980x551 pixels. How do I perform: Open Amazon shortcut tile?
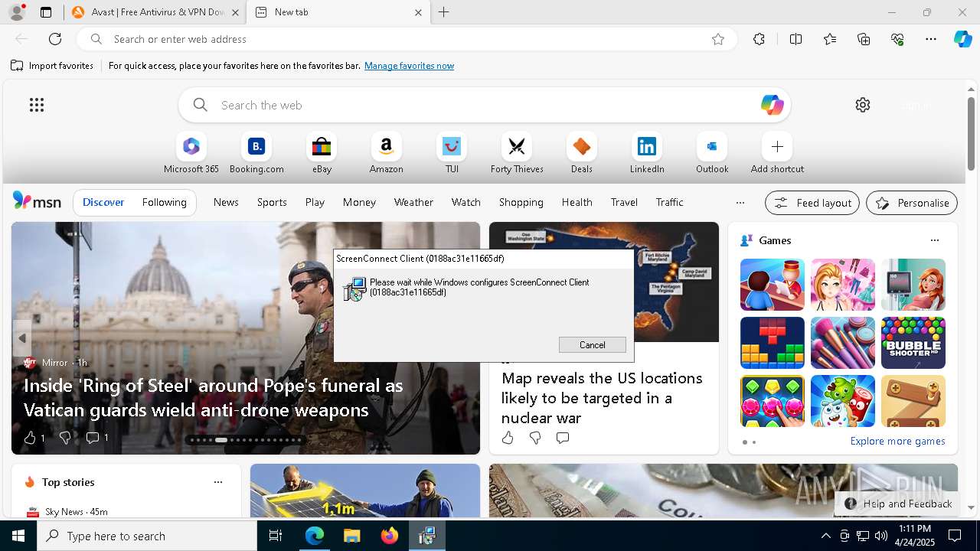(x=386, y=153)
